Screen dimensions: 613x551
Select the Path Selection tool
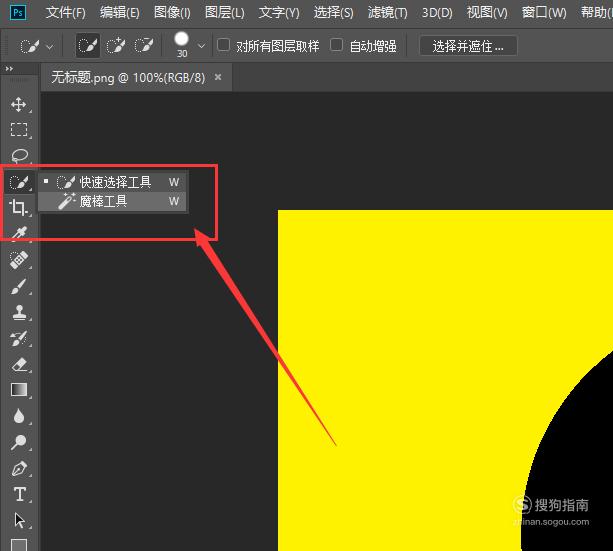point(19,520)
